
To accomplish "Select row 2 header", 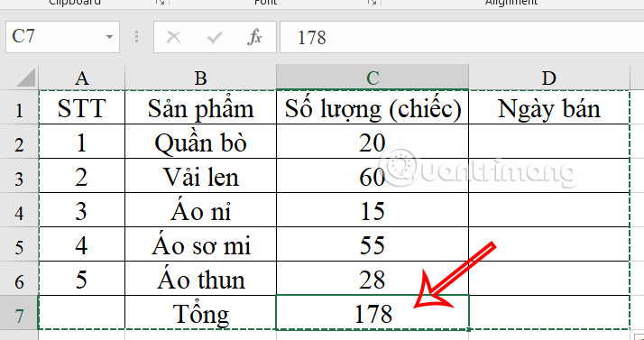I will point(19,142).
